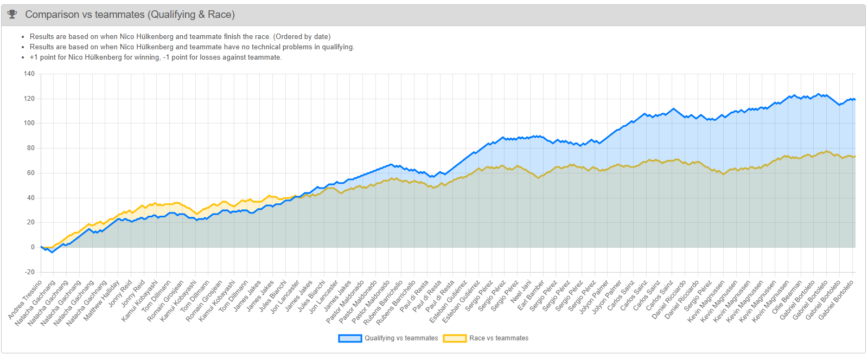Click the blue Qualifying legend color box
Image resolution: width=868 pixels, height=355 pixels.
(350, 338)
